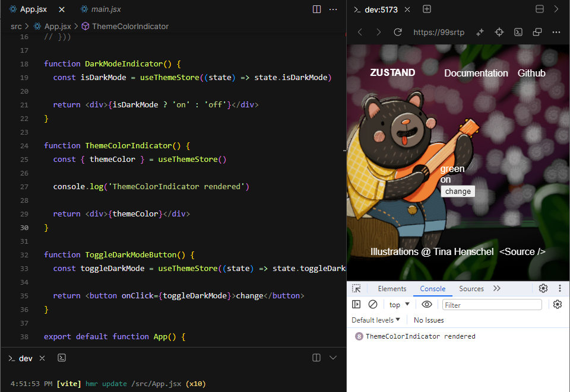This screenshot has height=392, width=570.
Task: Open the Default levels dropdown
Action: (x=375, y=320)
